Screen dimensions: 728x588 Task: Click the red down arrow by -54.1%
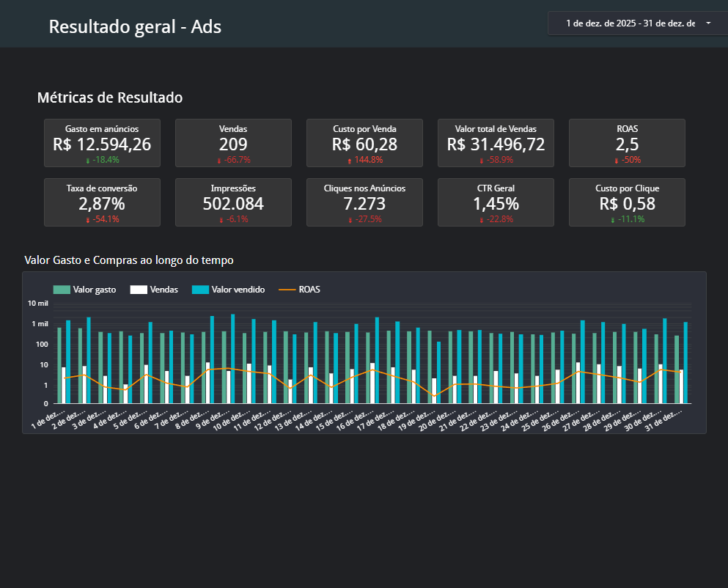(88, 220)
